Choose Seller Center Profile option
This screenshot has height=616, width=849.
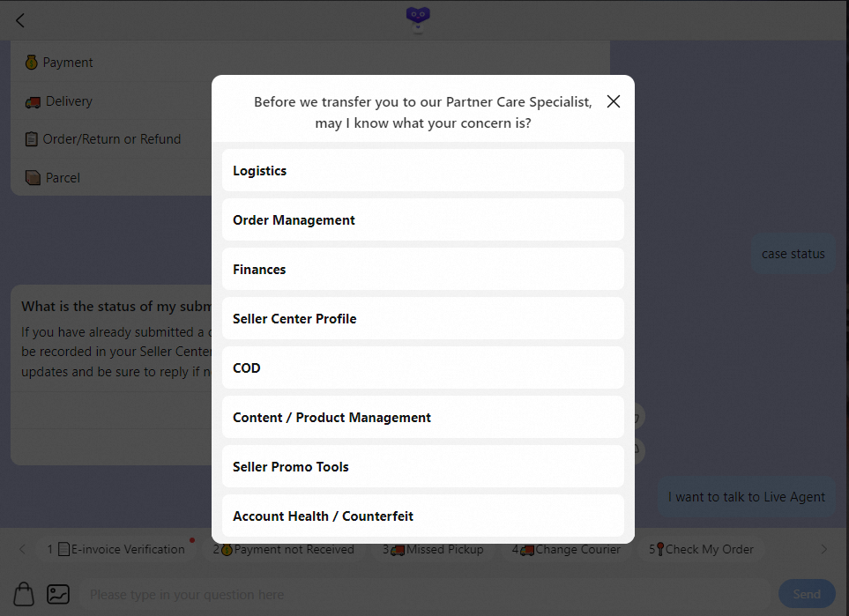pos(422,319)
